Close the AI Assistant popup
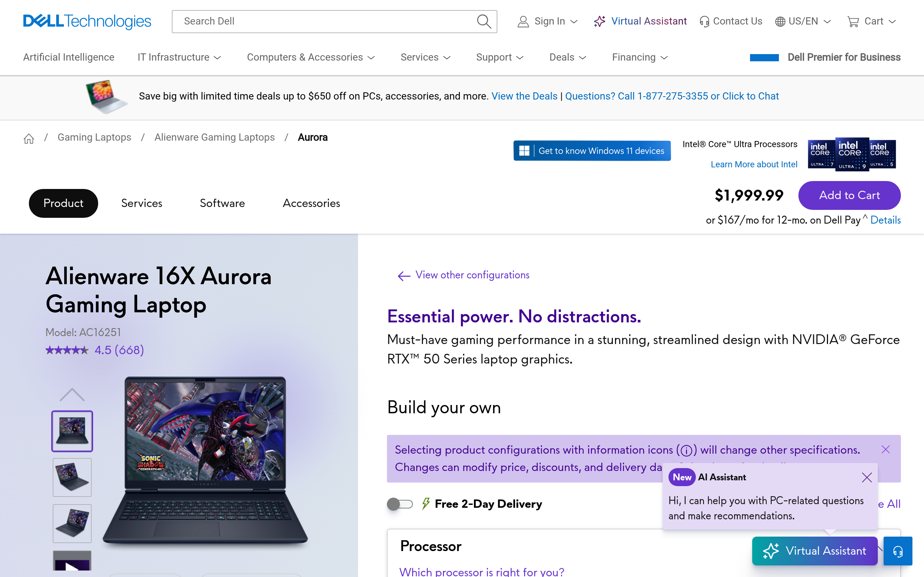The height and width of the screenshot is (577, 924). click(867, 477)
